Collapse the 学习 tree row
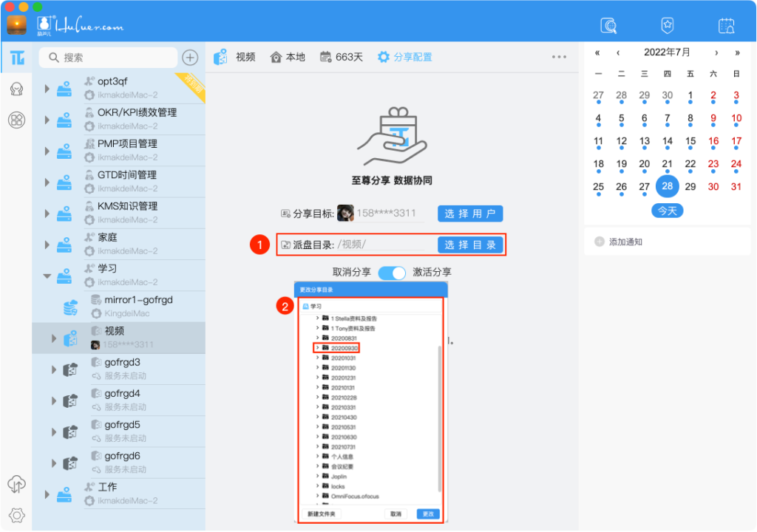This screenshot has height=532, width=757. coord(47,276)
